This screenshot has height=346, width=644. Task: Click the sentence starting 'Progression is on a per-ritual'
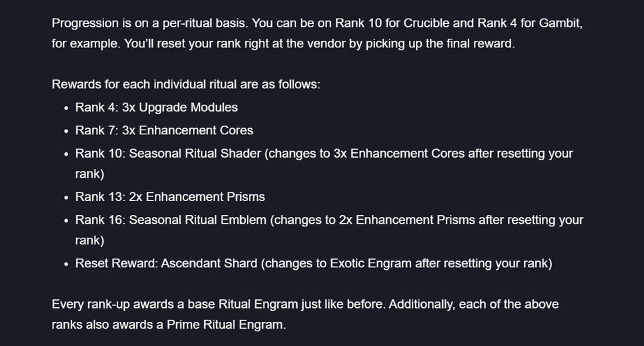coord(150,23)
